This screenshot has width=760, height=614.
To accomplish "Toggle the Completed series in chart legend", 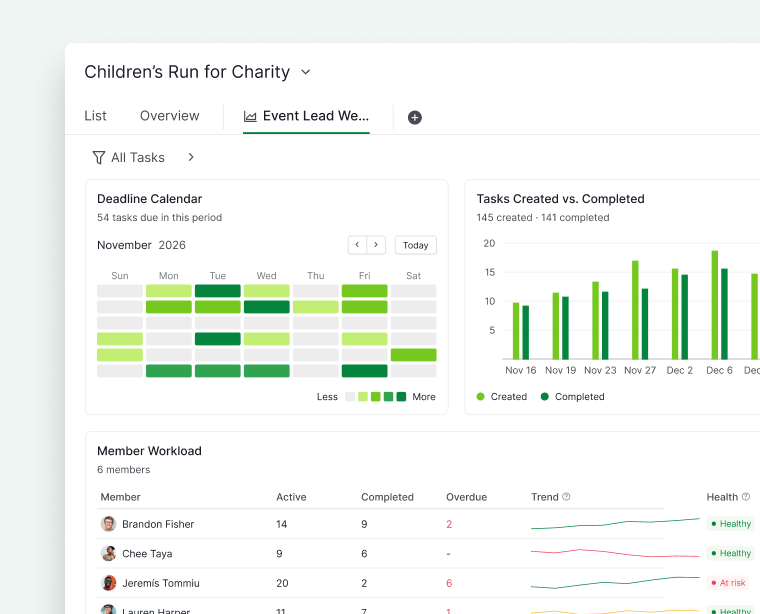I will (x=572, y=396).
